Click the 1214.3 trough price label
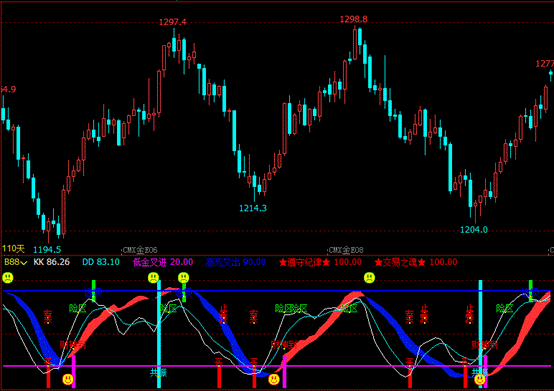Viewport: 554px width, 391px height. (x=253, y=208)
